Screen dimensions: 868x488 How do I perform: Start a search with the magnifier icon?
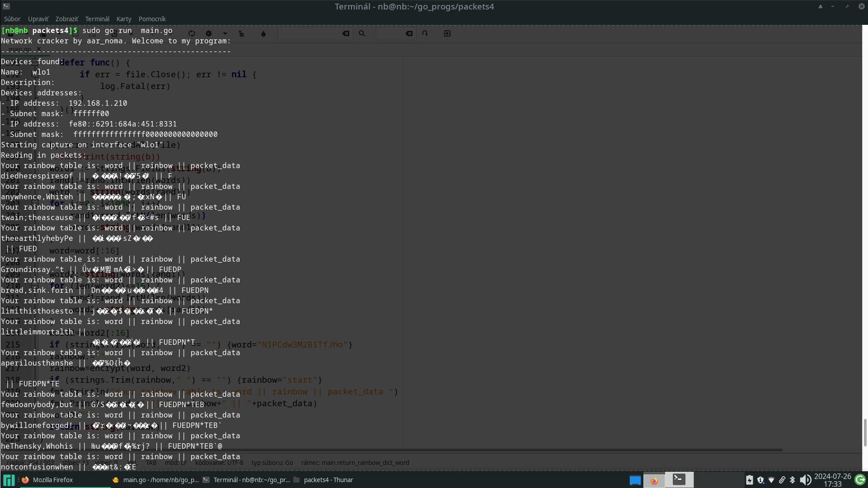[x=362, y=33]
